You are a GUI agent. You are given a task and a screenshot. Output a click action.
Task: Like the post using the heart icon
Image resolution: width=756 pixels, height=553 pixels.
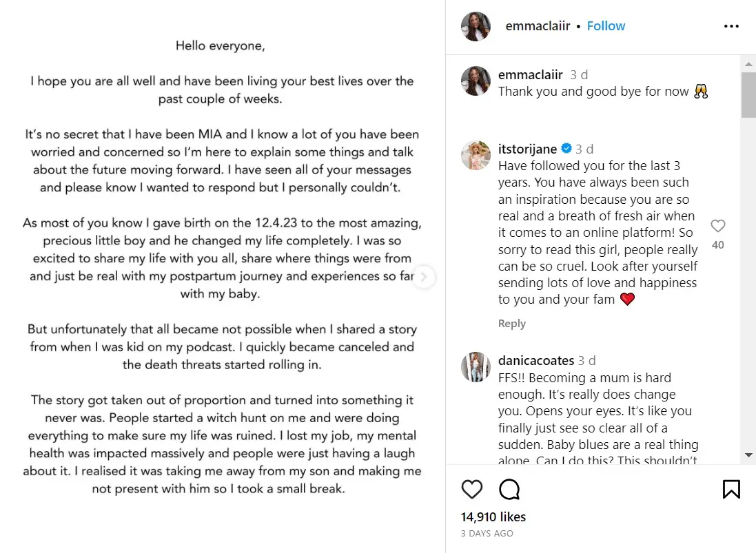(472, 489)
